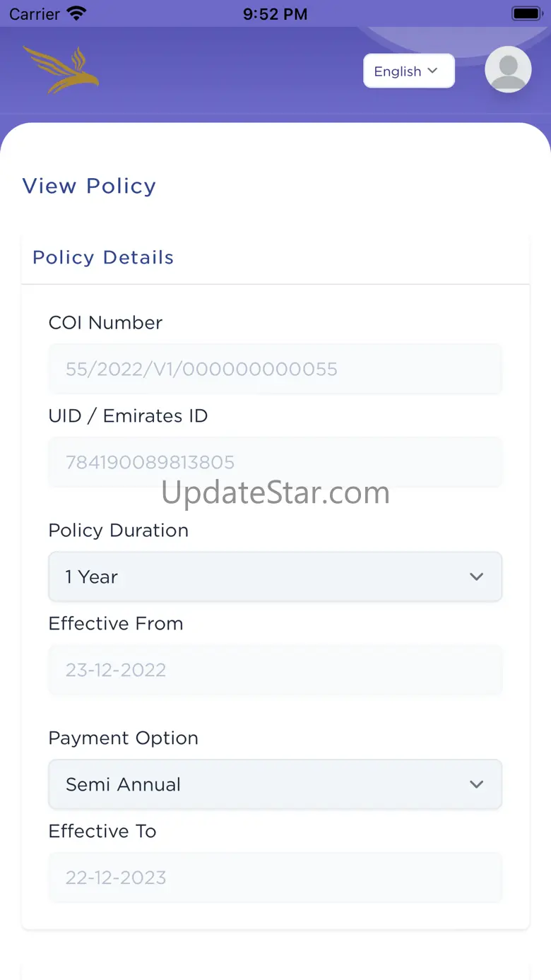Tap the battery status icon
Viewport: 551px width, 980px height.
click(526, 13)
